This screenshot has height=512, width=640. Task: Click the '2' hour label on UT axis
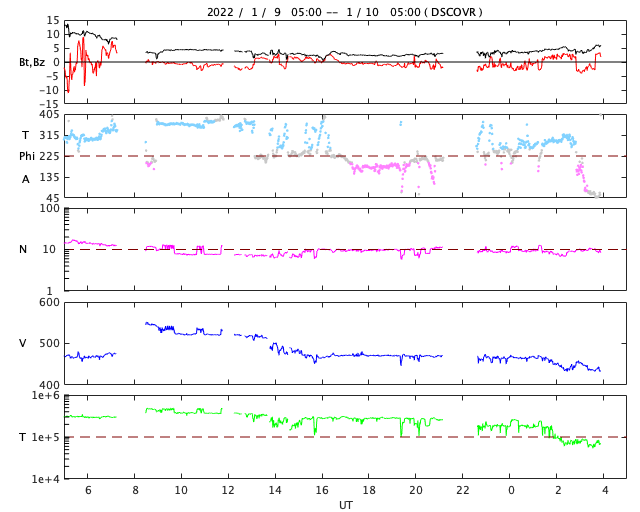558,490
